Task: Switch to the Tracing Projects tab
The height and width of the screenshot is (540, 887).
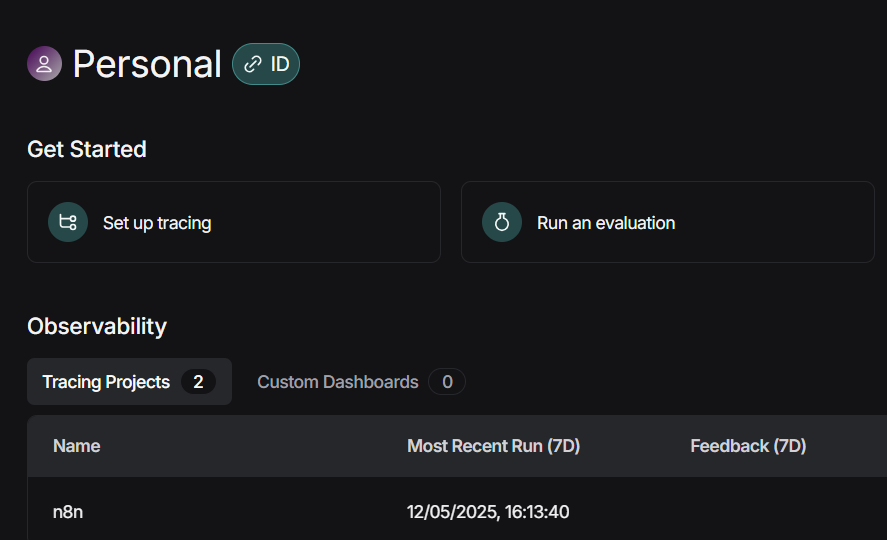Action: click(x=129, y=382)
